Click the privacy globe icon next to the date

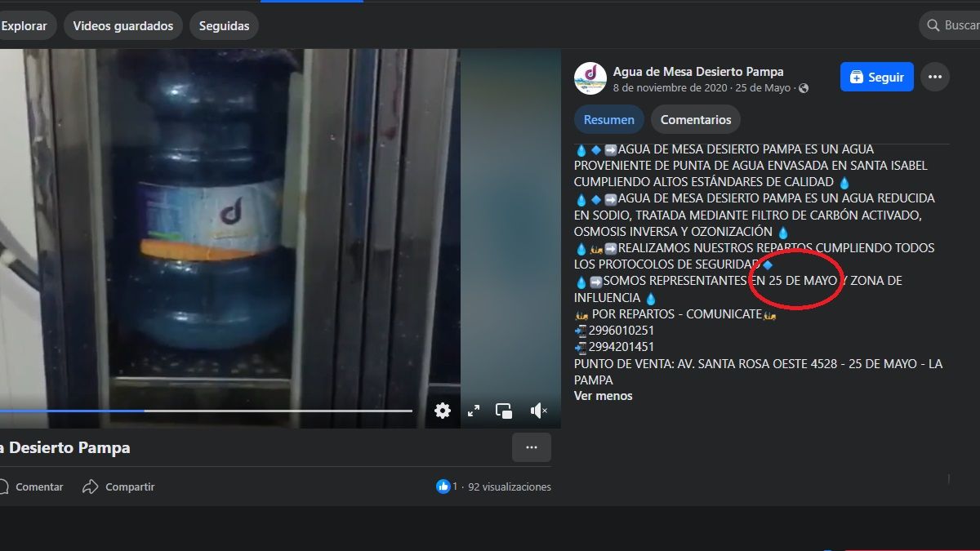tap(801, 87)
